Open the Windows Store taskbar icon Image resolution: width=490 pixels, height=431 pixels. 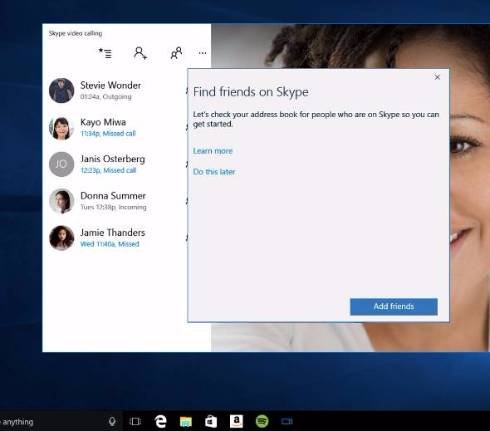click(211, 422)
